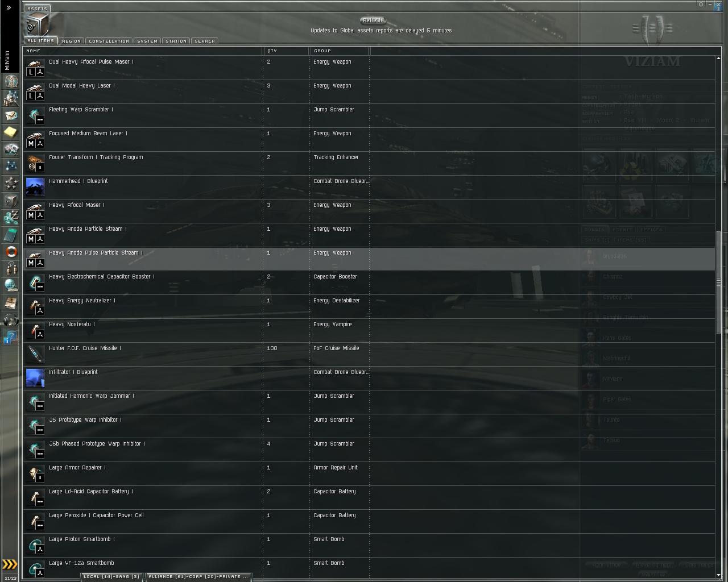Click the assets list scrollbar up arrow
The width and height of the screenshot is (728, 582).
pos(719,59)
